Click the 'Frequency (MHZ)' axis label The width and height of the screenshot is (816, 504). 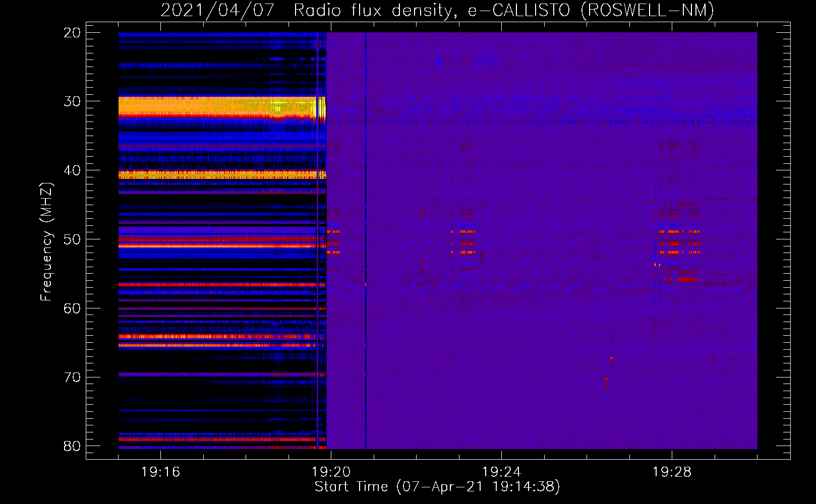[x=46, y=241]
